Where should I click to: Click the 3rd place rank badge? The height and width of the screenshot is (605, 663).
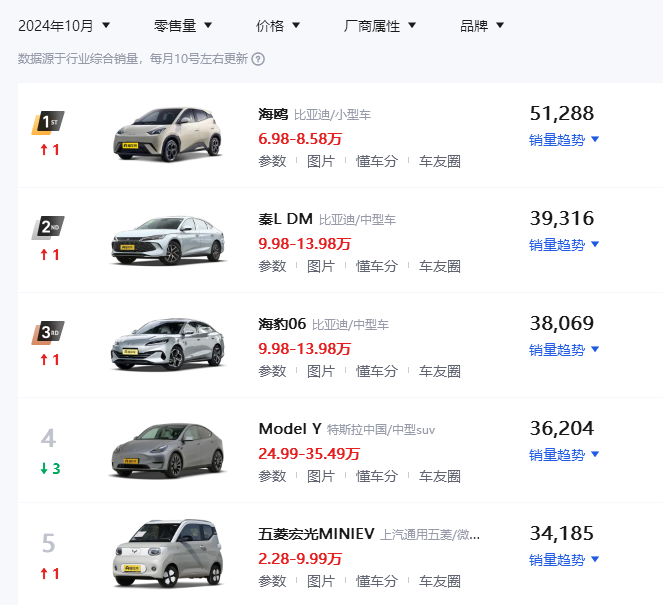point(48,333)
